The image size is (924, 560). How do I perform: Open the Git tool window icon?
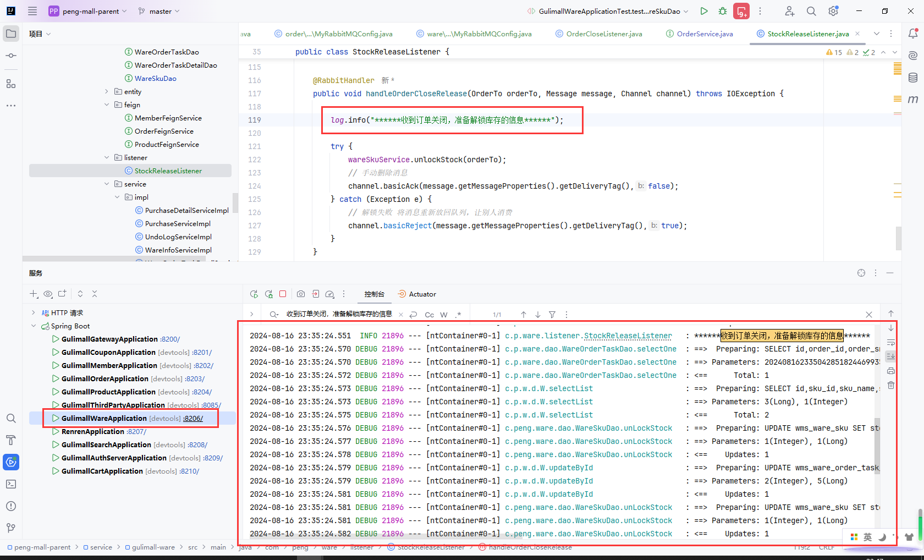[11, 528]
